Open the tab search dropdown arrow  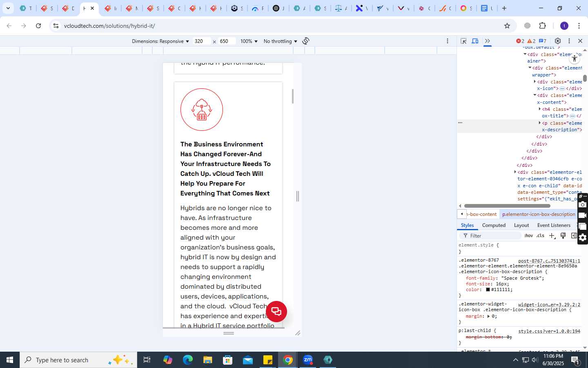8,8
